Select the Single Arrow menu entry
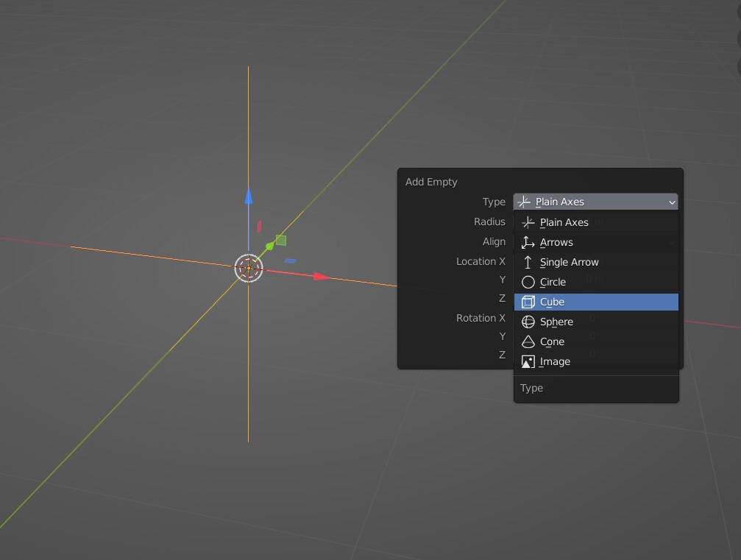741x560 pixels. [596, 262]
